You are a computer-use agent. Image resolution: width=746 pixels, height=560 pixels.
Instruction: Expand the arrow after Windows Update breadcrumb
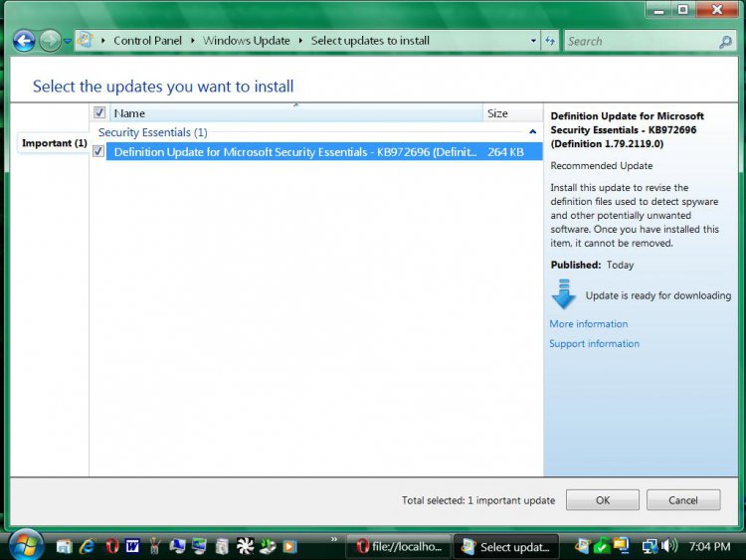pyautogui.click(x=300, y=41)
